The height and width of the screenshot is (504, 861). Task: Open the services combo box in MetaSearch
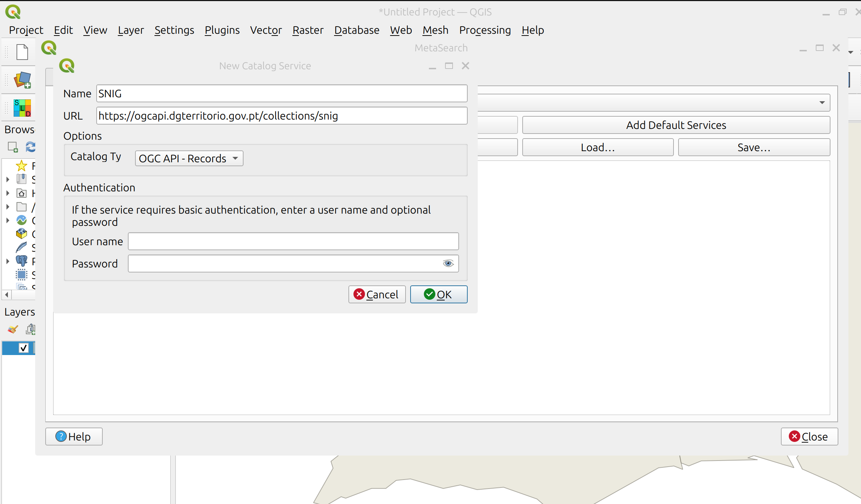[654, 103]
